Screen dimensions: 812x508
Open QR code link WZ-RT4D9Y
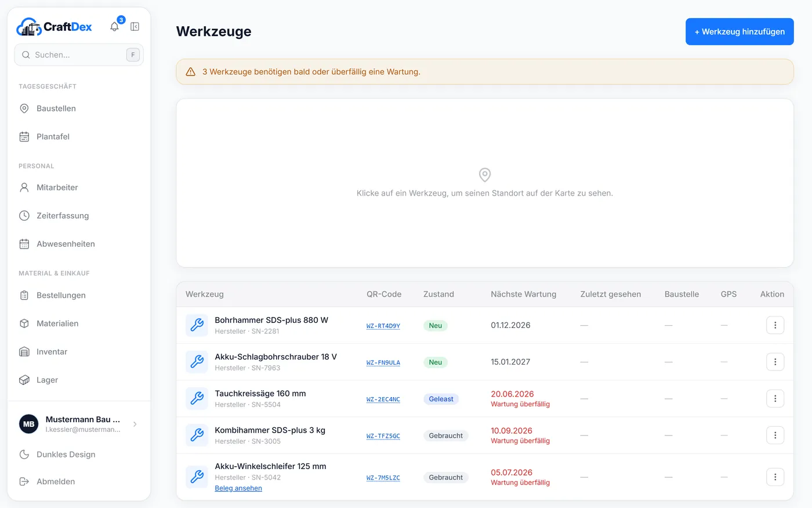[383, 326]
